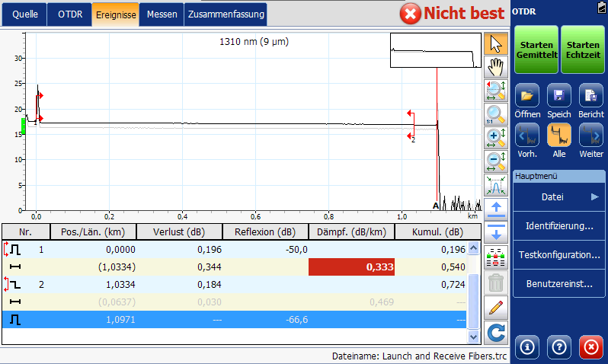Select the hand pan tool

click(496, 68)
